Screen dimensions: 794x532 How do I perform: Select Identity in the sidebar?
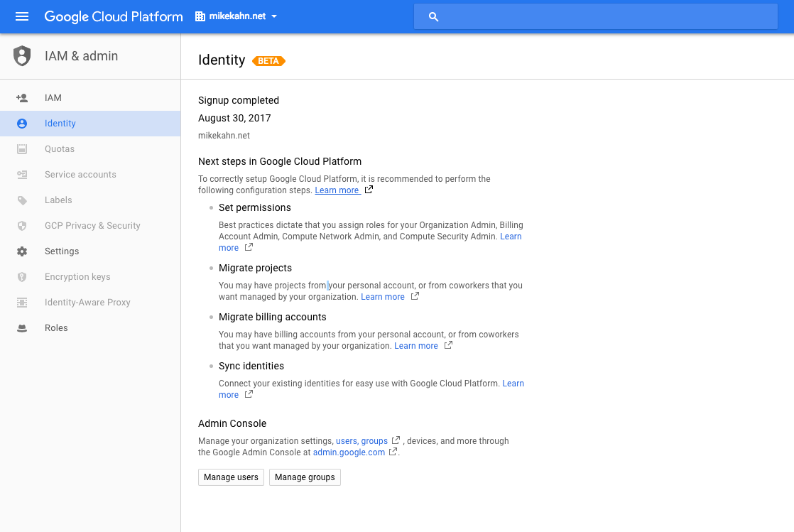click(x=60, y=124)
